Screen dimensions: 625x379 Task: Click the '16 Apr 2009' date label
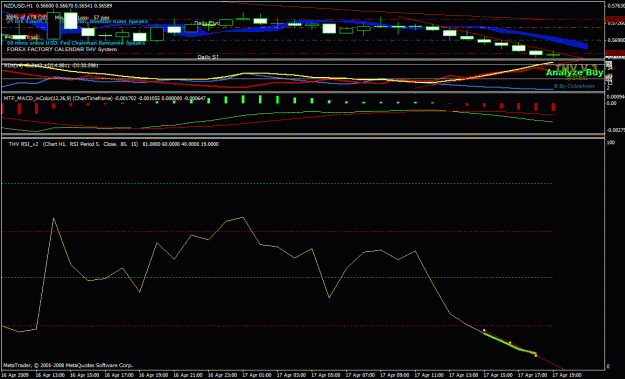14,375
